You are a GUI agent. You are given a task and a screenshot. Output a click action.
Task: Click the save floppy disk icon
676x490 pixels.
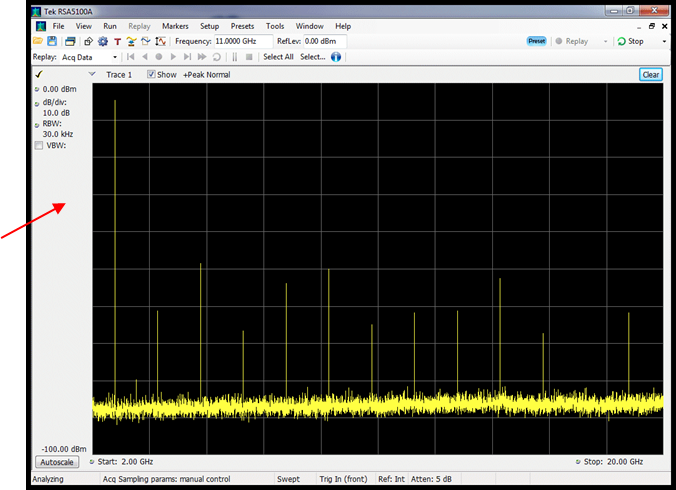click(x=51, y=42)
